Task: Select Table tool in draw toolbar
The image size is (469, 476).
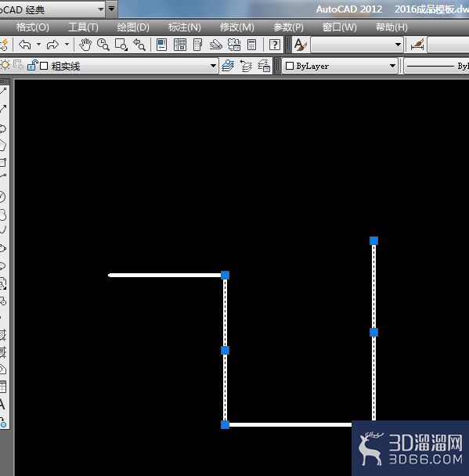Action: pyautogui.click(x=3, y=387)
